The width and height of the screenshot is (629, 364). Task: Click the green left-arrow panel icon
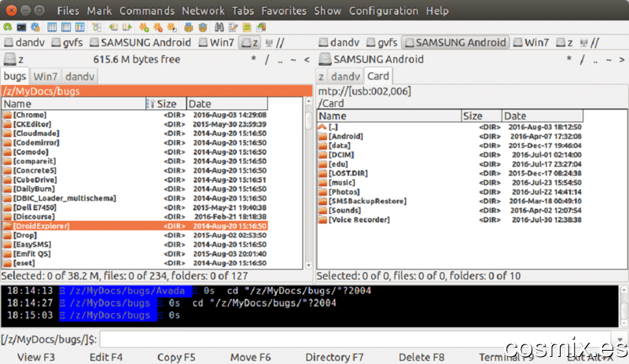113,28
